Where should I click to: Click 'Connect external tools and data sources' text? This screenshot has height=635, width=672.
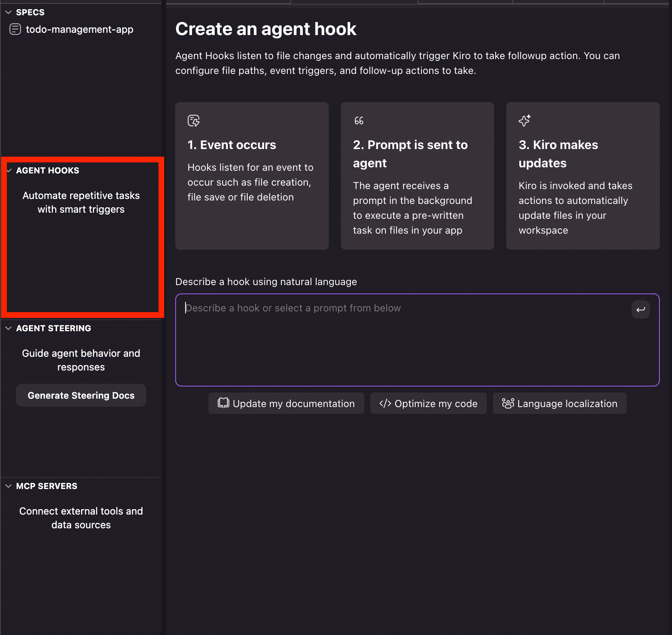pos(81,518)
